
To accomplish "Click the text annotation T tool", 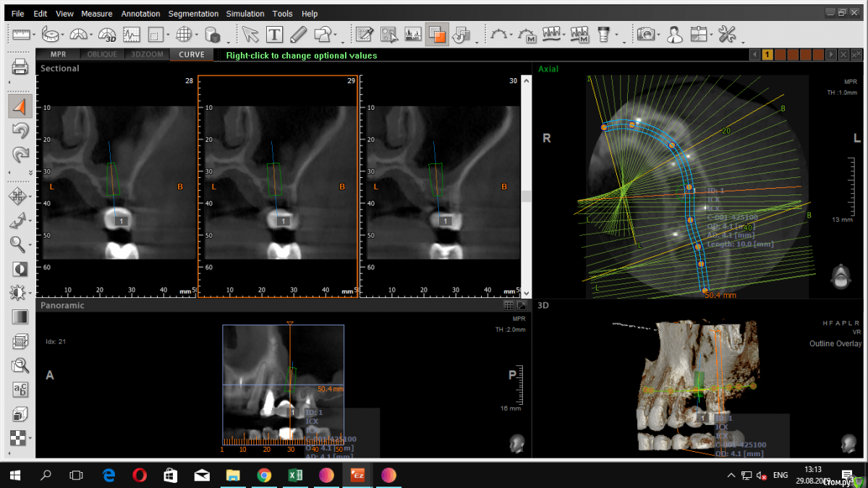I will (x=274, y=34).
